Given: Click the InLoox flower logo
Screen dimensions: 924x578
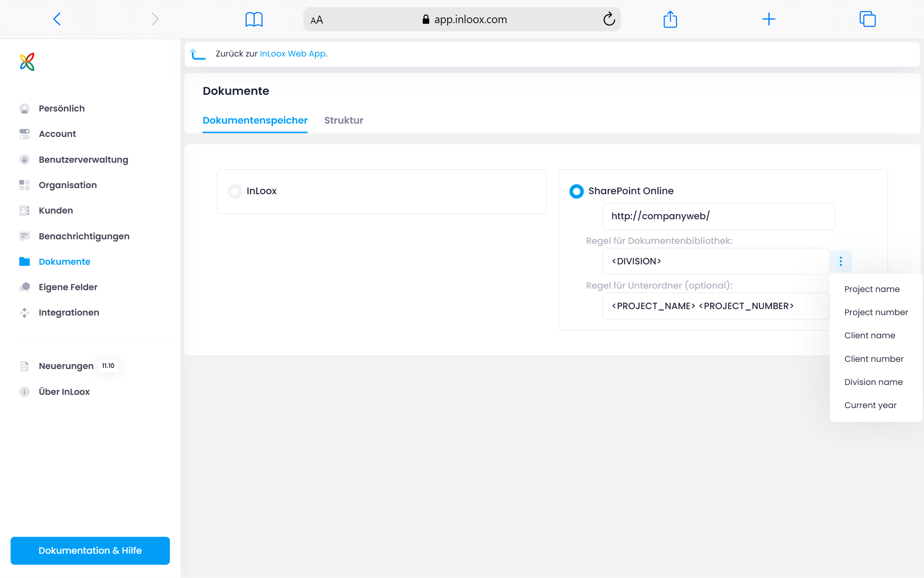Looking at the screenshot, I should (x=27, y=62).
